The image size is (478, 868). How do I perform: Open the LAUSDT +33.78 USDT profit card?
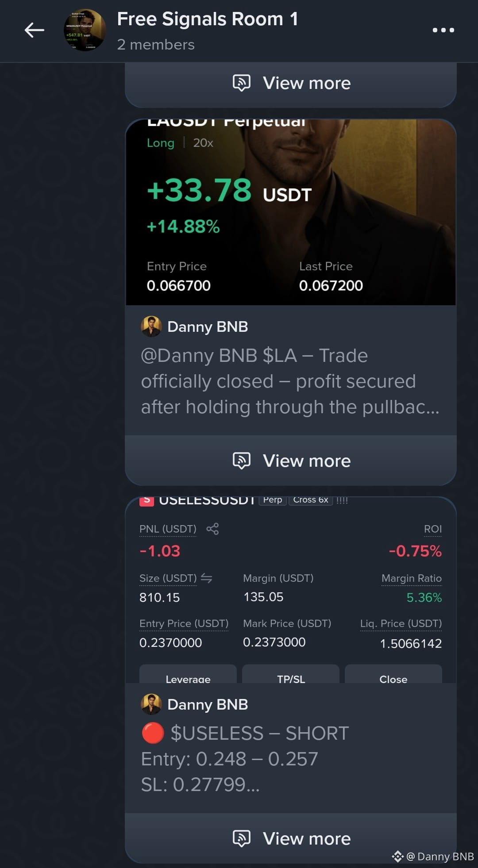(x=291, y=212)
